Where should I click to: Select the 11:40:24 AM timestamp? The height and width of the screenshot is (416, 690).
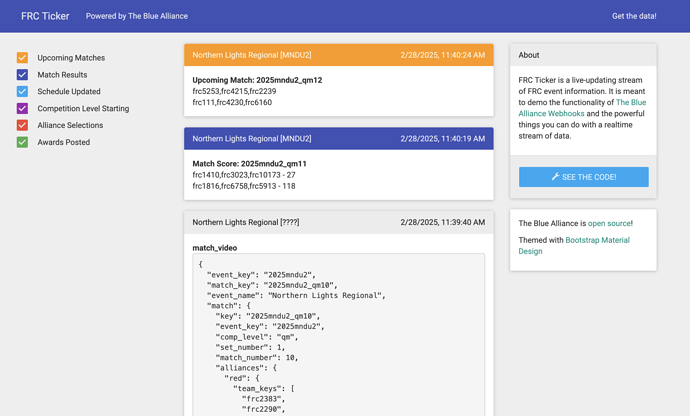443,55
